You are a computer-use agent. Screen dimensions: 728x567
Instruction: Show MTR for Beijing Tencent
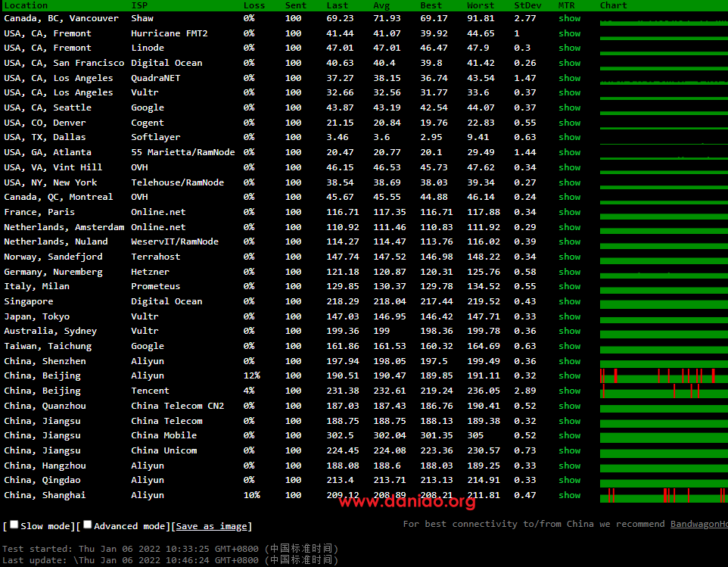(569, 391)
